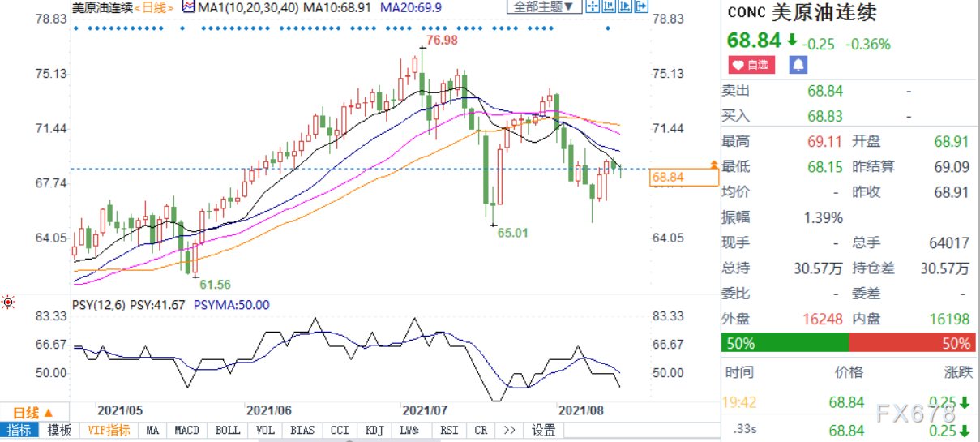Click the blue bell price alert icon
This screenshot has height=442, width=980.
point(798,65)
